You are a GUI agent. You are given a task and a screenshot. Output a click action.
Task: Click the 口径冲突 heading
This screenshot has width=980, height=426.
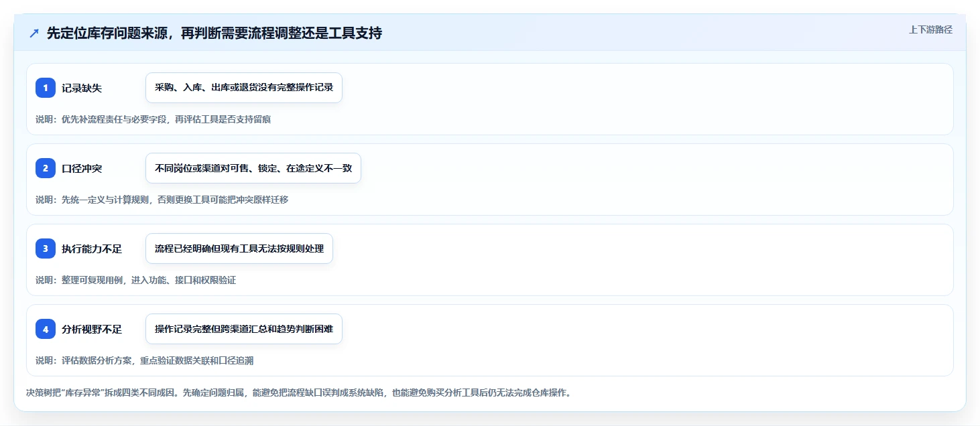82,168
